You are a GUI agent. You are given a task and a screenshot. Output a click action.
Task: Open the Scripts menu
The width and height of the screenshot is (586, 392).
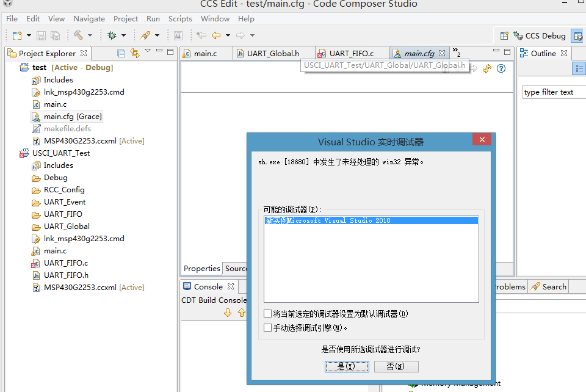point(180,19)
